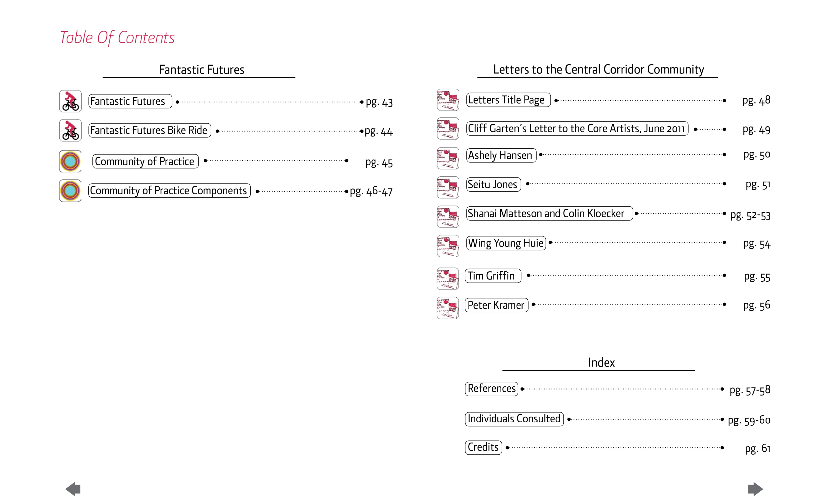Click the bicycle icon beside Fantastic Futures Bike Ride

click(x=70, y=130)
